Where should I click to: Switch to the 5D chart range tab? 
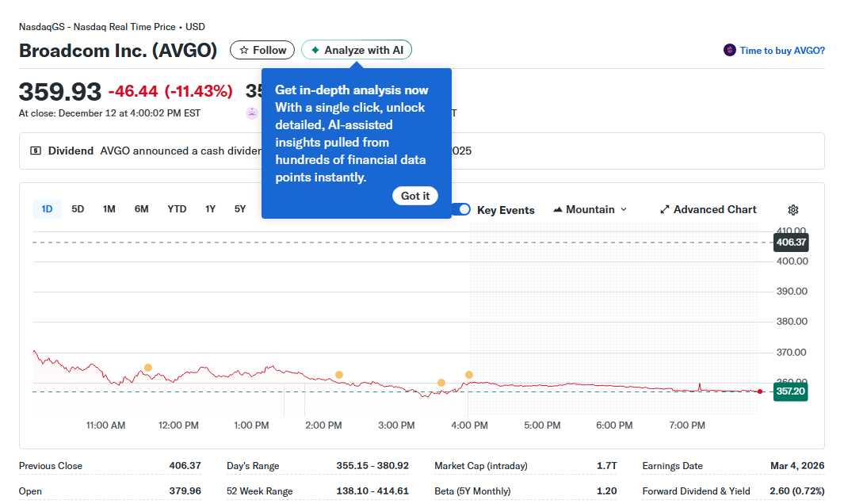click(78, 208)
